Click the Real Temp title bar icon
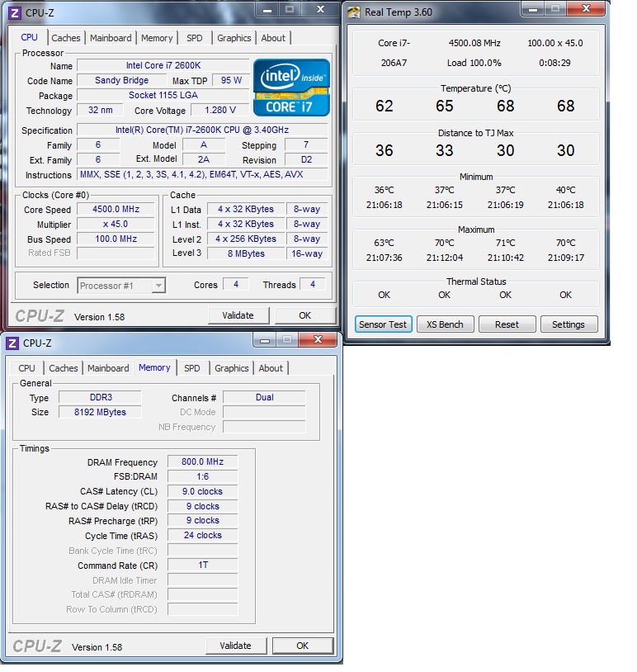This screenshot has width=637, height=672. pyautogui.click(x=353, y=12)
